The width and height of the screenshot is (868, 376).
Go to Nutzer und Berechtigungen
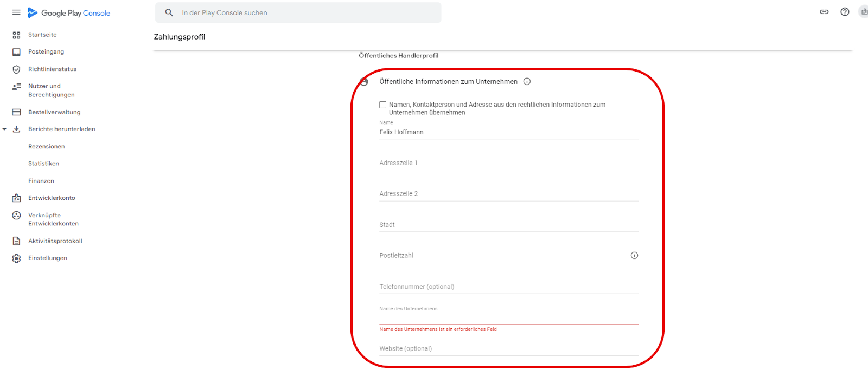pyautogui.click(x=52, y=90)
